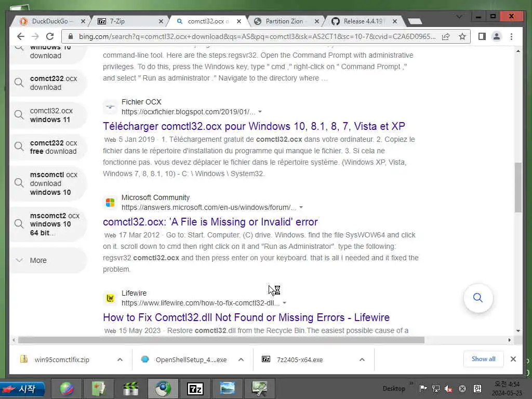Open Lifewire Comctl32.dll fix result
This screenshot has height=399, width=532.
(246, 317)
